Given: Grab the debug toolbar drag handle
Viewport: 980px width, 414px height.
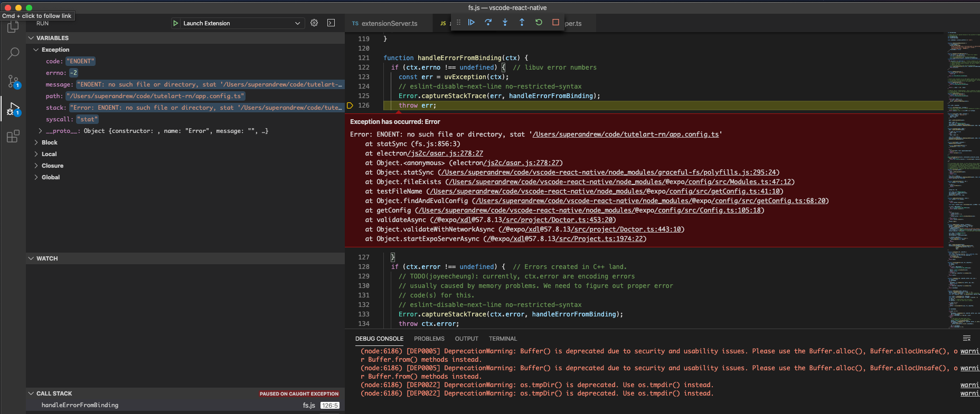Looking at the screenshot, I should click(x=458, y=22).
